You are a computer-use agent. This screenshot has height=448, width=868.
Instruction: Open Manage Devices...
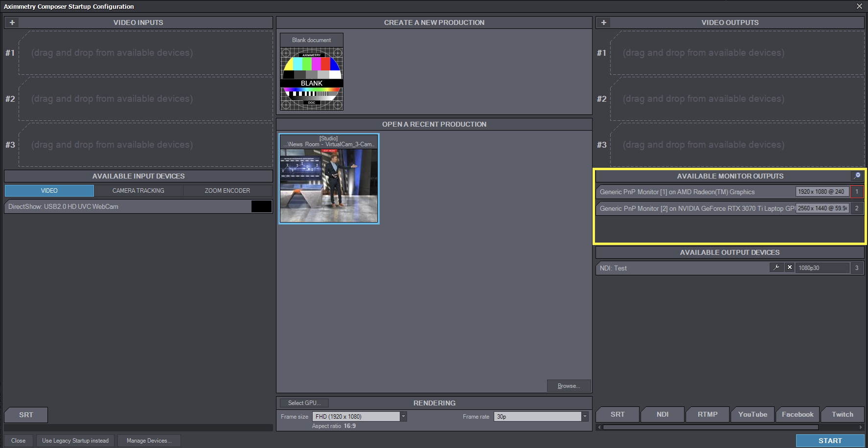click(149, 441)
